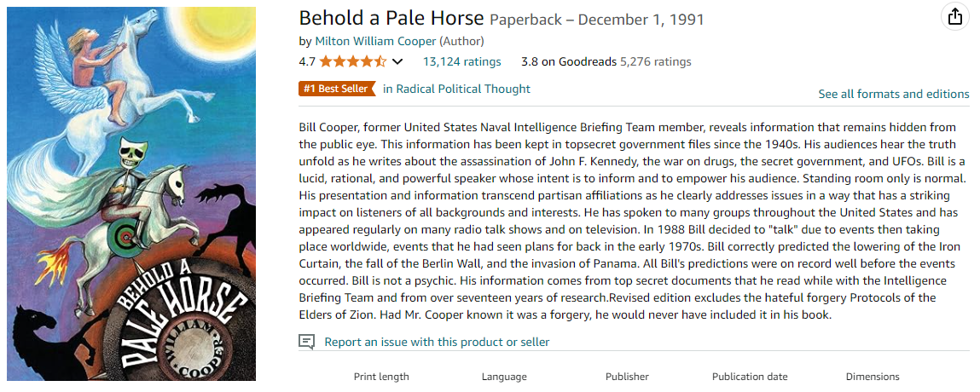
Task: Expand the ratings breakdown chevron
Action: coord(397,61)
